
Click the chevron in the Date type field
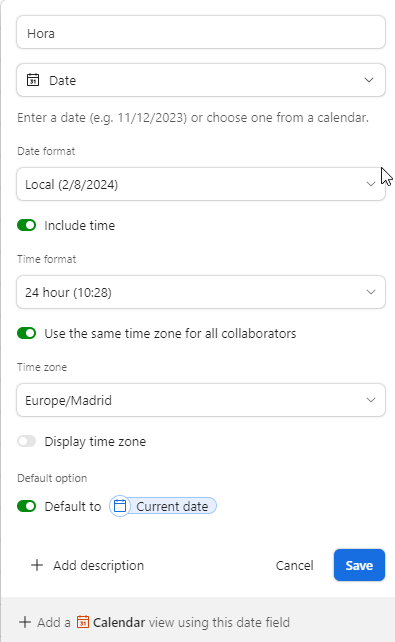tap(369, 80)
